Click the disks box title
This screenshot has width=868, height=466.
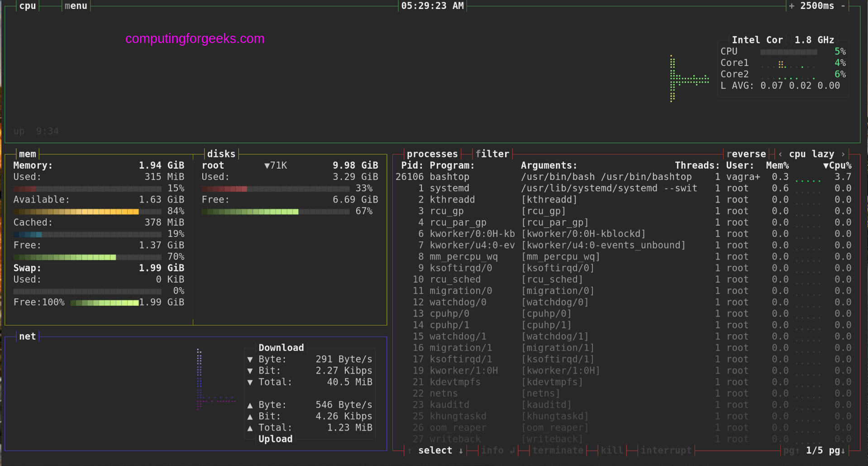click(x=220, y=154)
